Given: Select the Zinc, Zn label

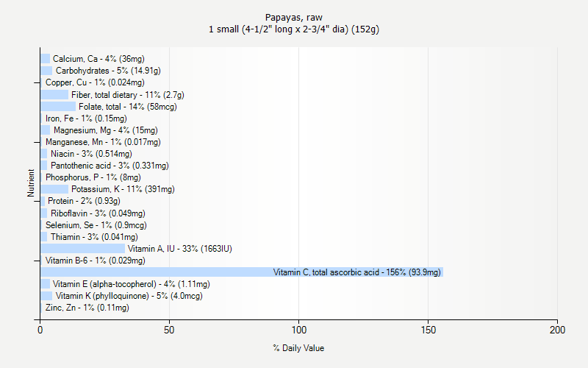Looking at the screenshot, I should click(87, 308).
